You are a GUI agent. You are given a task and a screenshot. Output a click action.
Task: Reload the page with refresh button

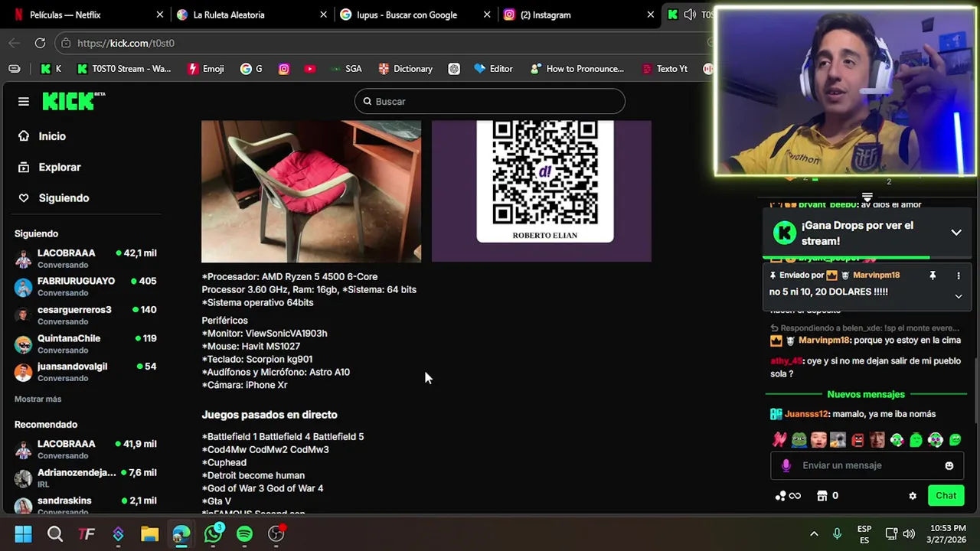tap(40, 43)
